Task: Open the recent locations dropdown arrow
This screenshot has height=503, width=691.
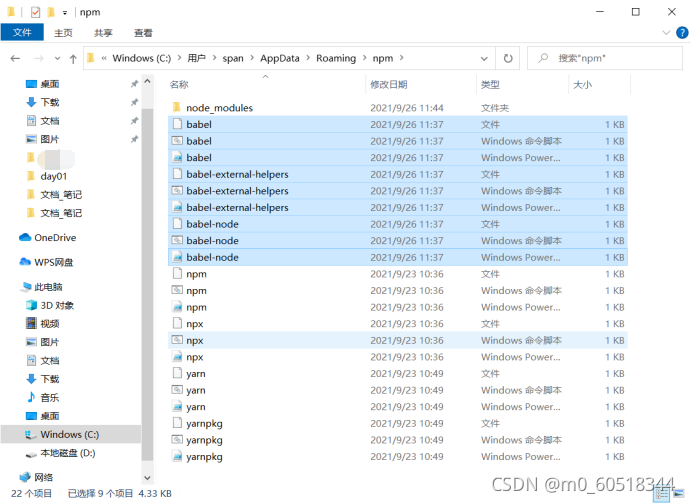Action: pos(57,59)
